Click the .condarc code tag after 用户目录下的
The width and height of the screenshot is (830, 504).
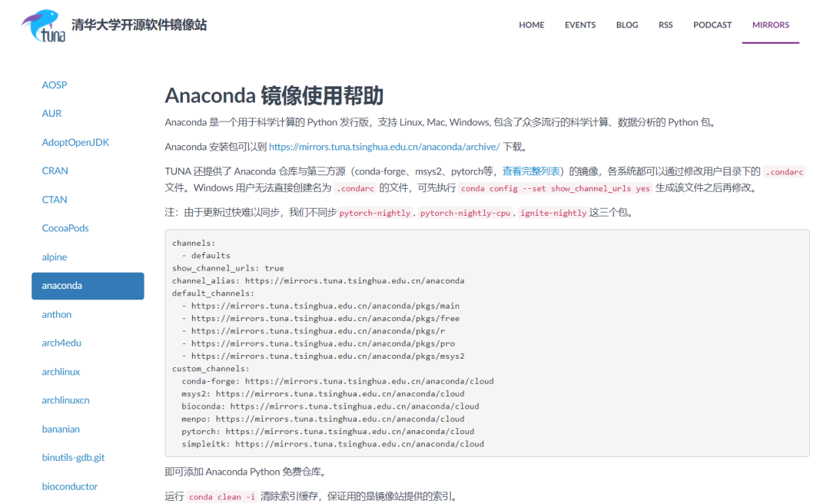785,171
